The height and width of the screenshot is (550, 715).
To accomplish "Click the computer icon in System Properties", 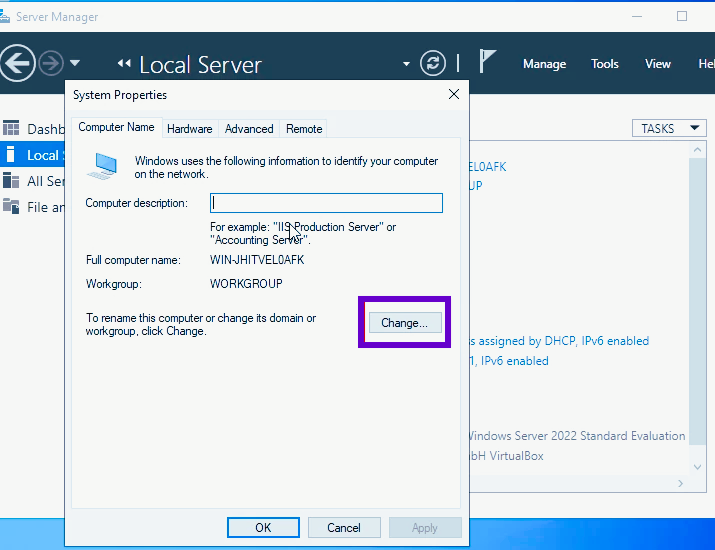I will click(104, 166).
